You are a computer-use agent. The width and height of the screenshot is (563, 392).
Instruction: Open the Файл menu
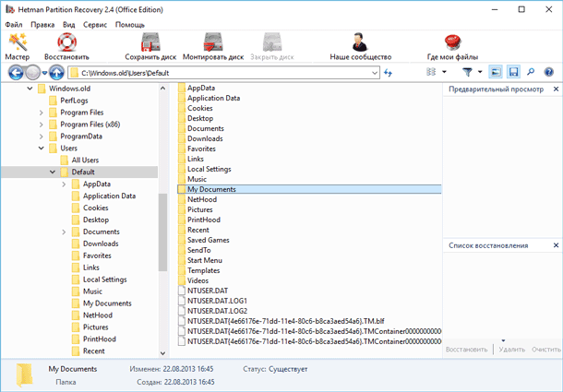[14, 25]
